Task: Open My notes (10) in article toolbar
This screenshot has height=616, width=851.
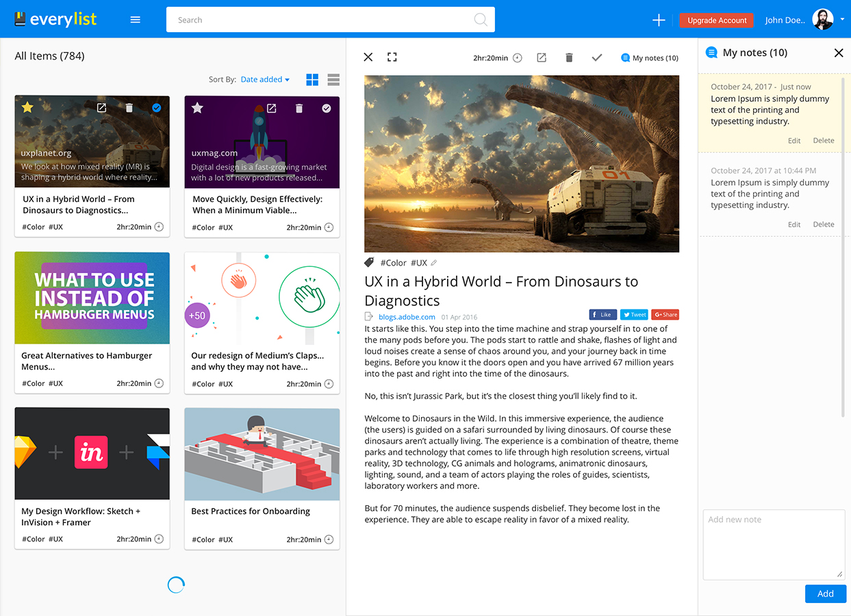Action: point(649,58)
